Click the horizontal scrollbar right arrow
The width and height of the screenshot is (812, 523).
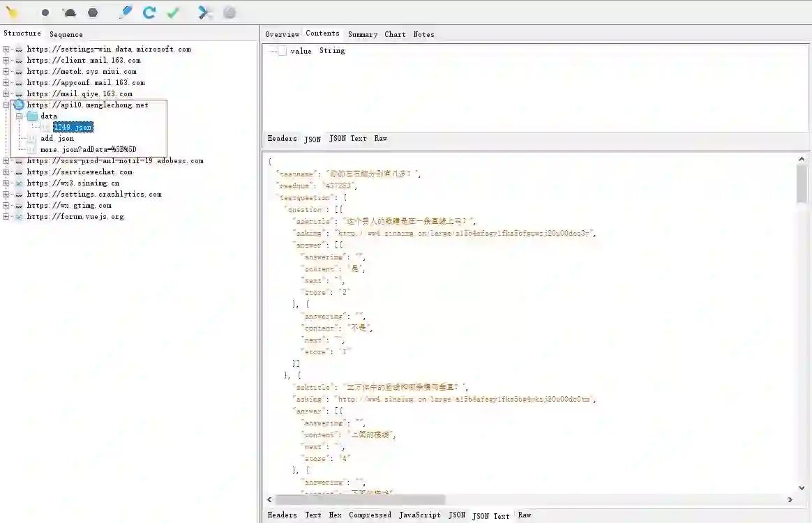click(x=790, y=500)
